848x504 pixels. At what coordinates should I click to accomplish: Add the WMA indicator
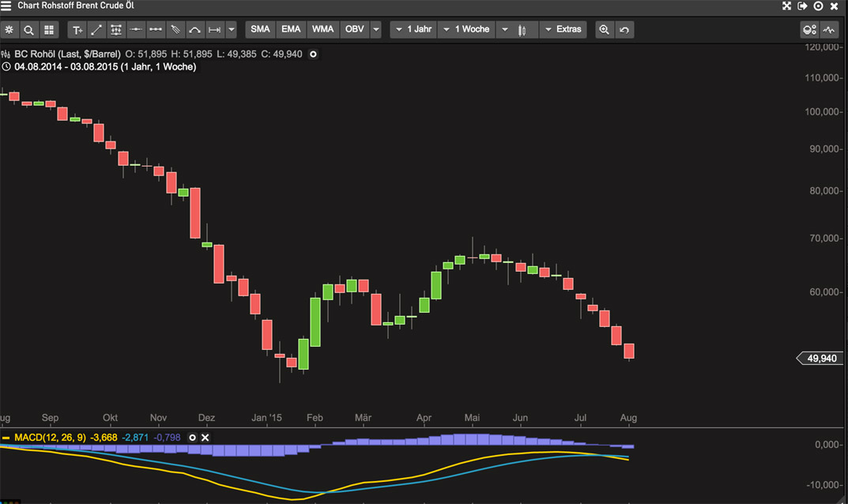(x=323, y=29)
